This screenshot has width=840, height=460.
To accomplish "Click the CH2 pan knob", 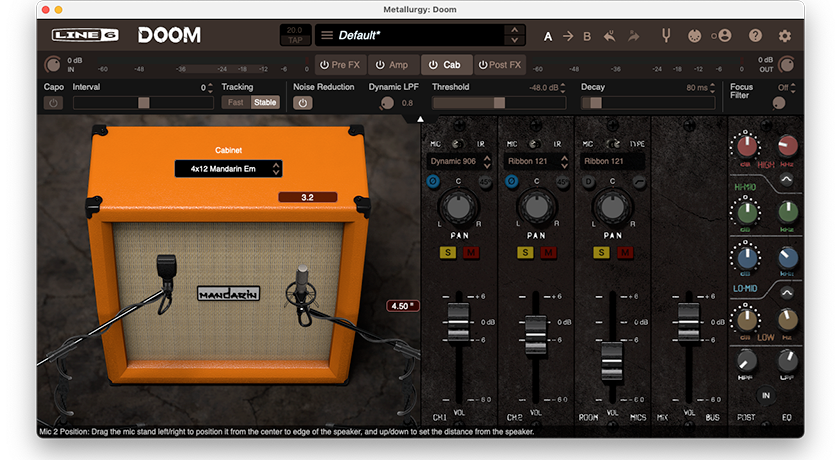I will coord(536,208).
